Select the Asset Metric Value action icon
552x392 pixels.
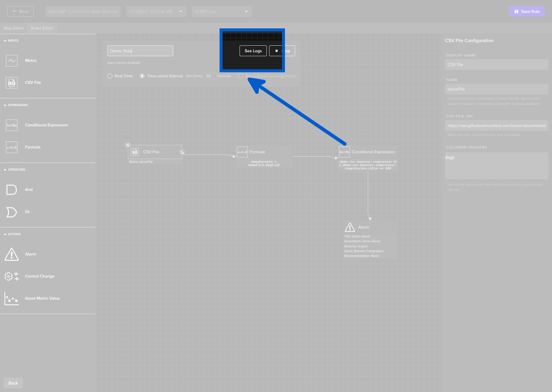[11, 298]
